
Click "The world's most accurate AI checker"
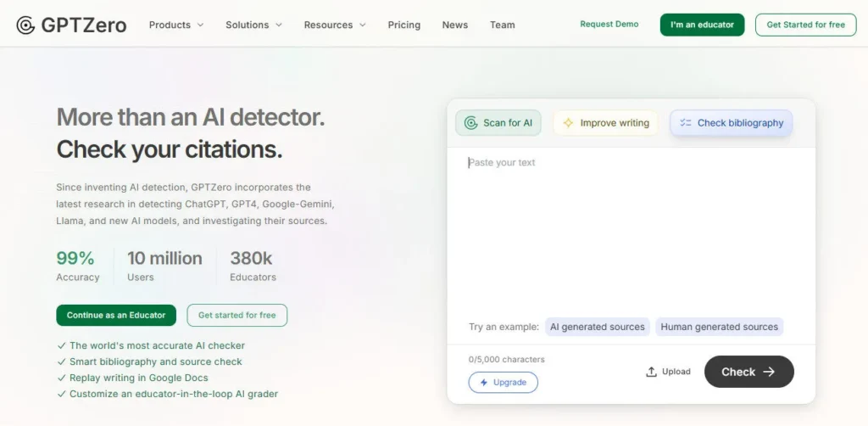157,345
